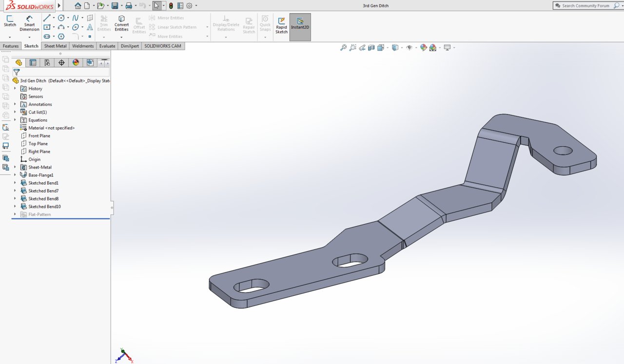Viewport: 624px width, 364px height.
Task: Save the document
Action: pos(115,6)
